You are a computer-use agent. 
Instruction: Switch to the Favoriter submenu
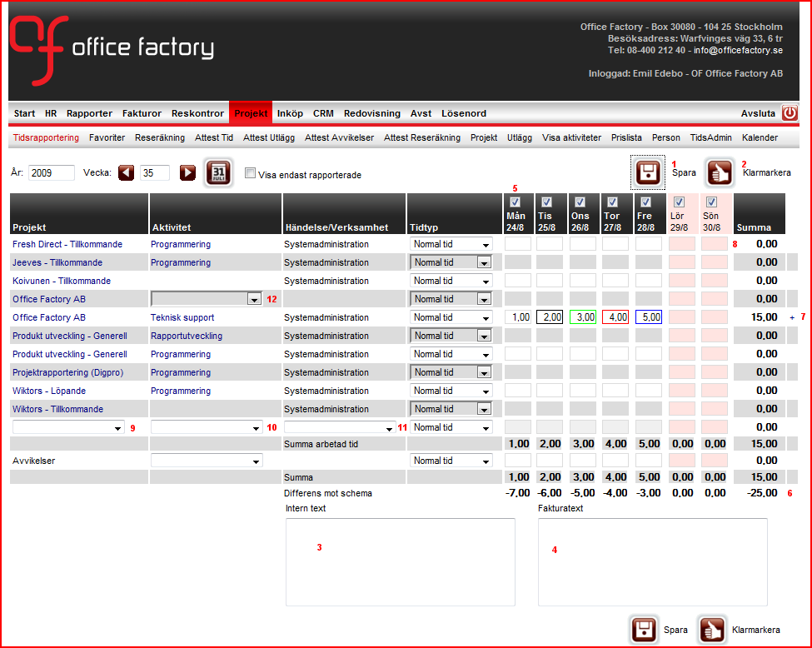[107, 137]
